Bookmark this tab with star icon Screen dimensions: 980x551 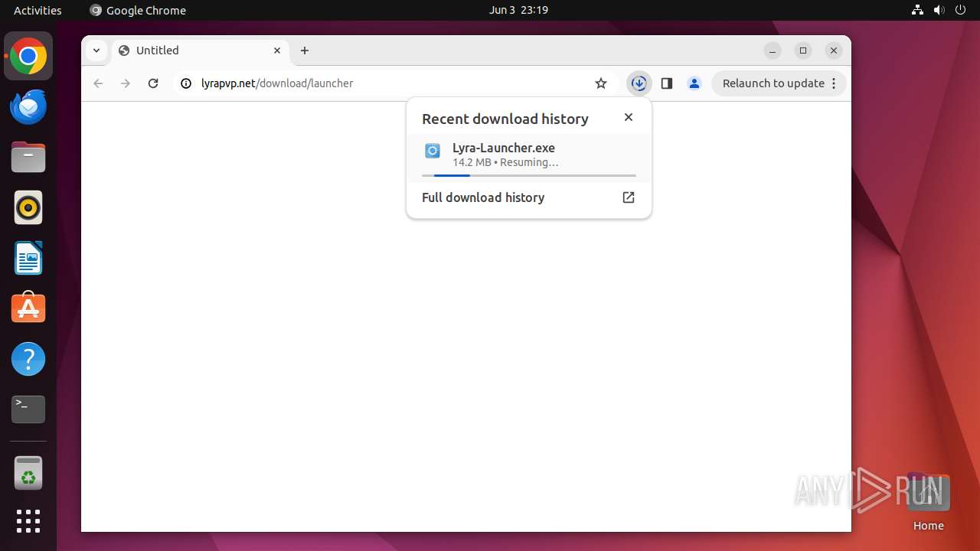click(x=601, y=83)
